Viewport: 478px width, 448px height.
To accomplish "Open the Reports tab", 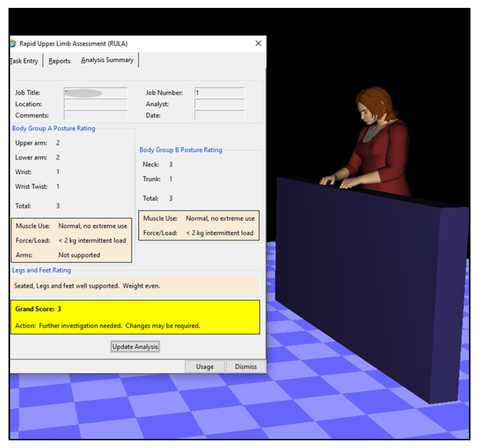I will coord(59,61).
